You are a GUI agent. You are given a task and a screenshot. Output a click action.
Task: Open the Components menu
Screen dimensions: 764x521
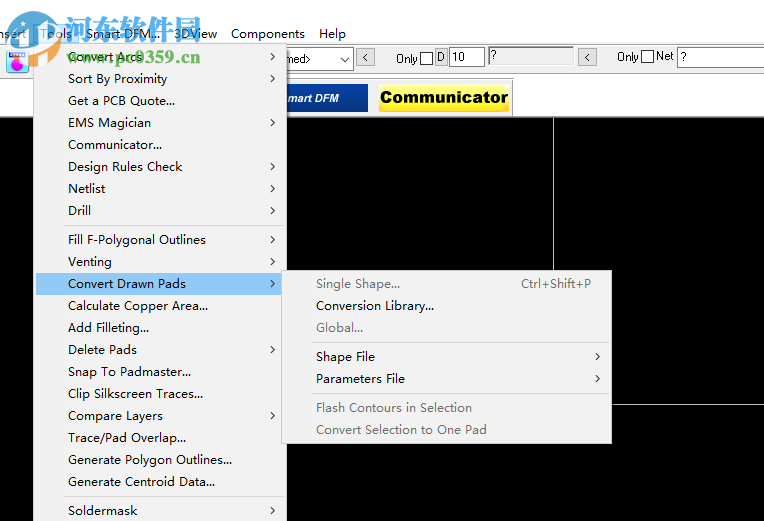pyautogui.click(x=267, y=34)
